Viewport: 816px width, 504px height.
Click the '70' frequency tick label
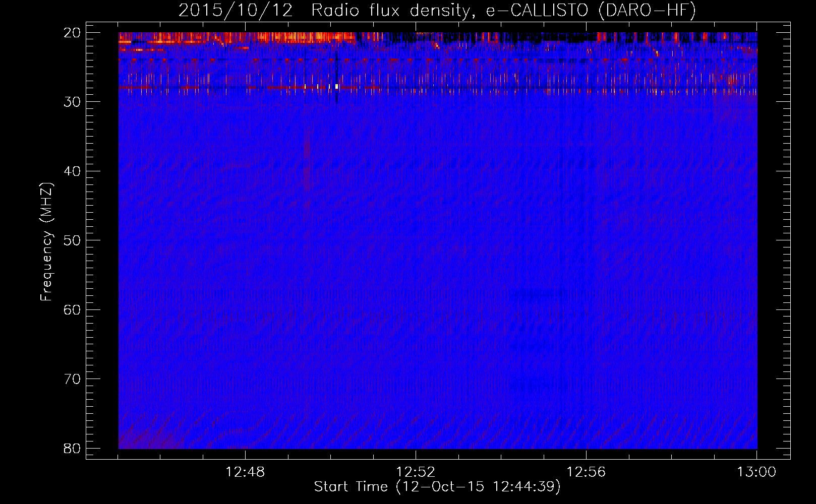[x=72, y=379]
